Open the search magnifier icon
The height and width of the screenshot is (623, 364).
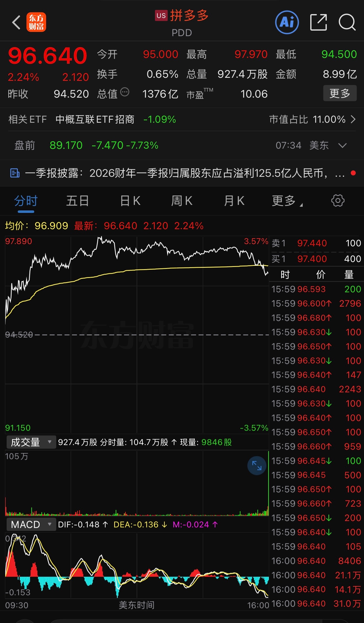coord(347,22)
